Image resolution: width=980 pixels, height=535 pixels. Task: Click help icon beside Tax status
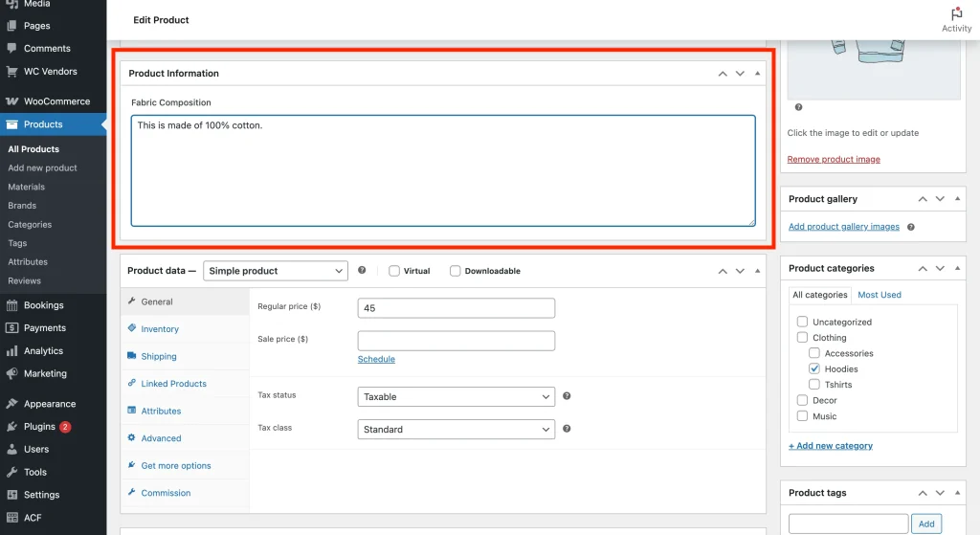567,395
